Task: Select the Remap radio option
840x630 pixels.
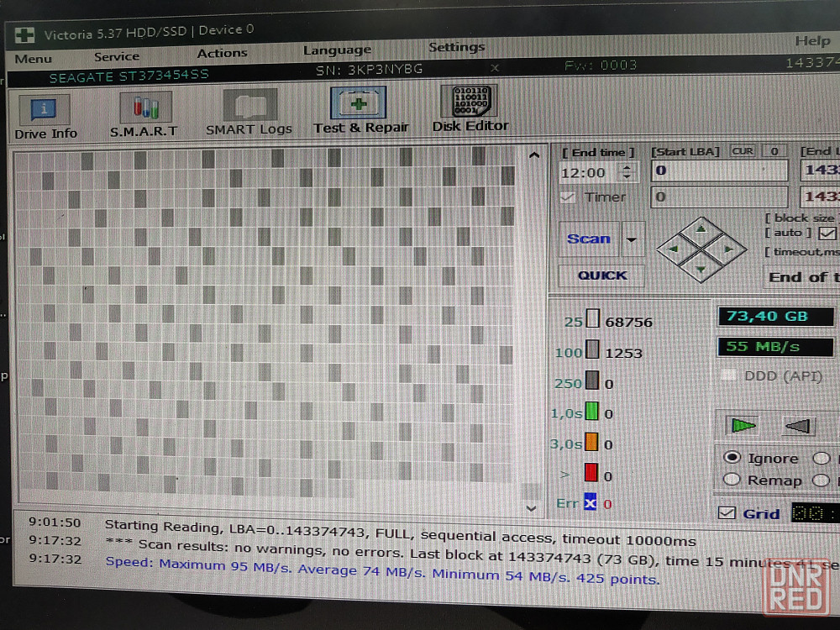Action: (x=732, y=480)
